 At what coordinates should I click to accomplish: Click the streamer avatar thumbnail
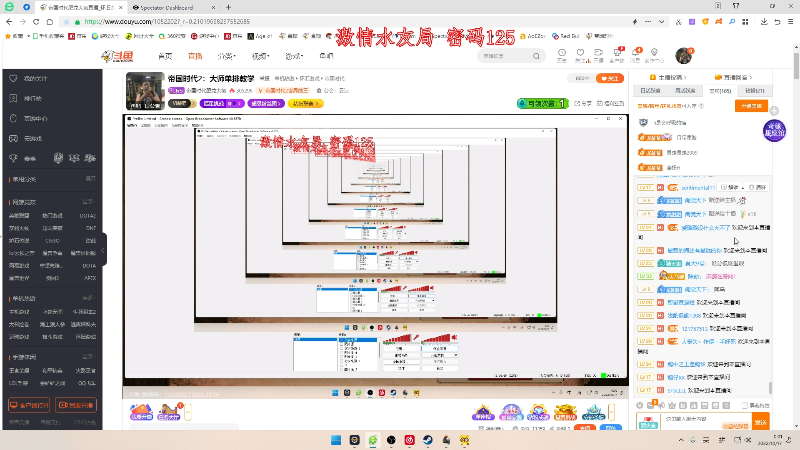(145, 91)
